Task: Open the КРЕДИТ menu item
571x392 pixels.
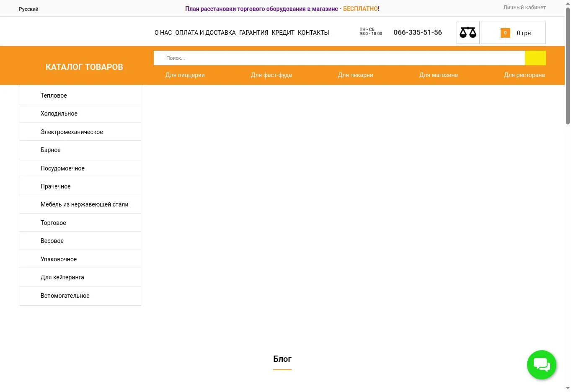Action: 283,33
